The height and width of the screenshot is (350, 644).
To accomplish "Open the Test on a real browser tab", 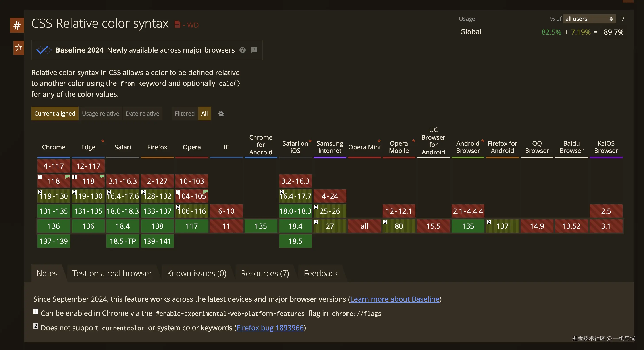I will [x=112, y=273].
